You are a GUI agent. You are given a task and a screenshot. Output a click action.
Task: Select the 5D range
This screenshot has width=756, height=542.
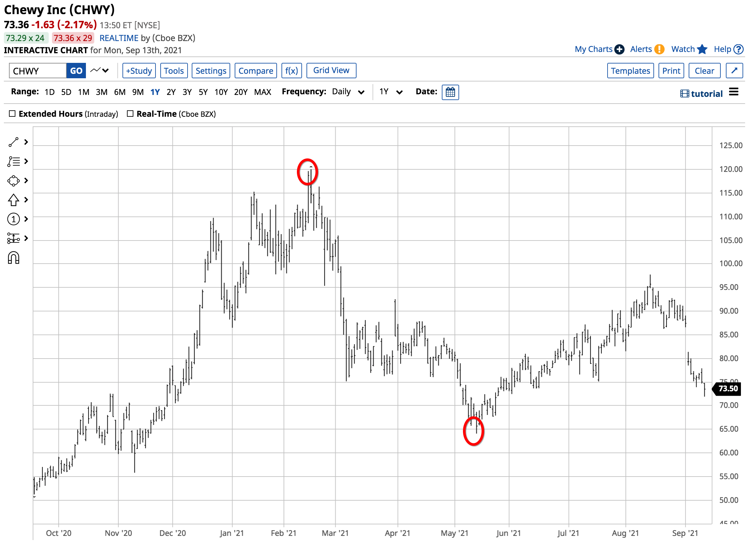click(66, 92)
